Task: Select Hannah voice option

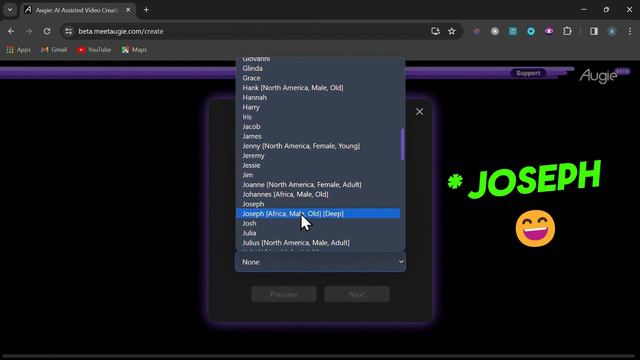Action: (318, 98)
